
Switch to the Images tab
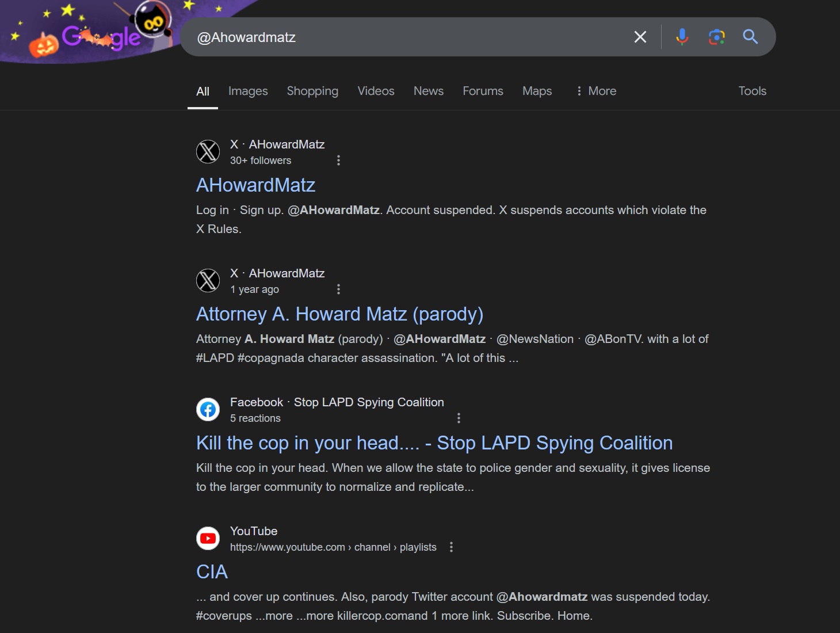(x=248, y=91)
